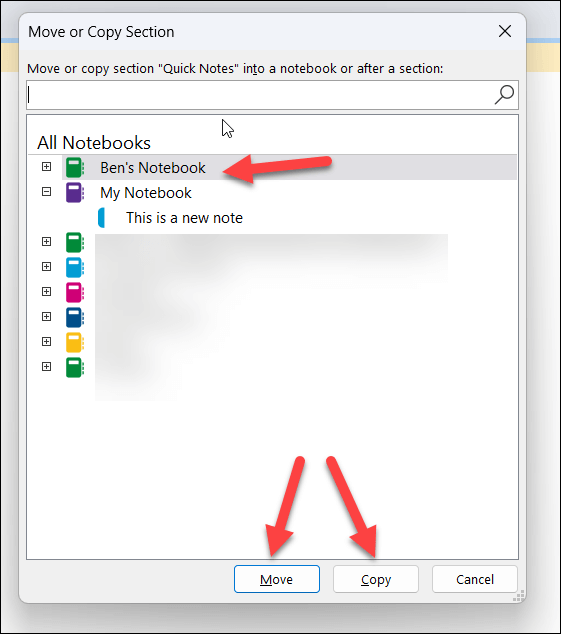Click the Copy button

pos(376,579)
